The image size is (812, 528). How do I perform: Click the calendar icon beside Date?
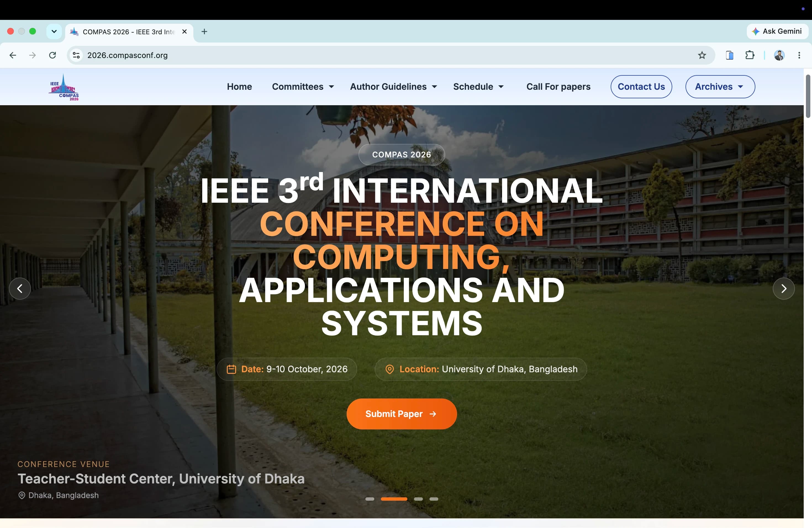(231, 369)
